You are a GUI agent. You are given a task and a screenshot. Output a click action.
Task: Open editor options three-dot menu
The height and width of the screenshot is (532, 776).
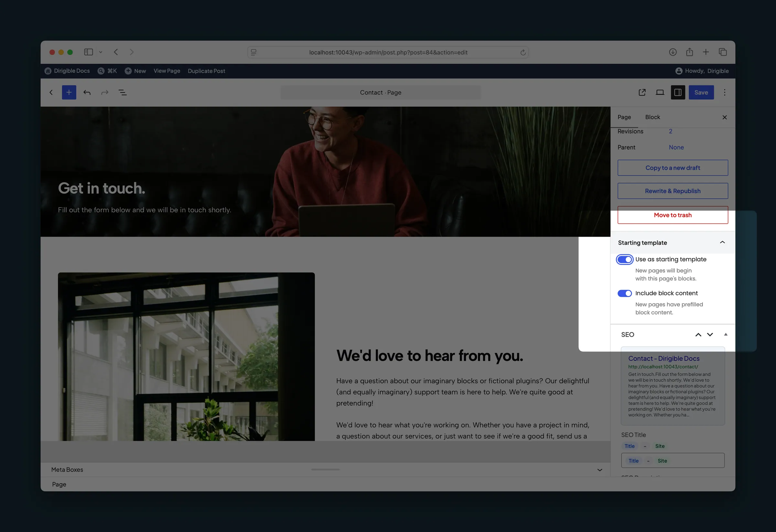pyautogui.click(x=725, y=92)
